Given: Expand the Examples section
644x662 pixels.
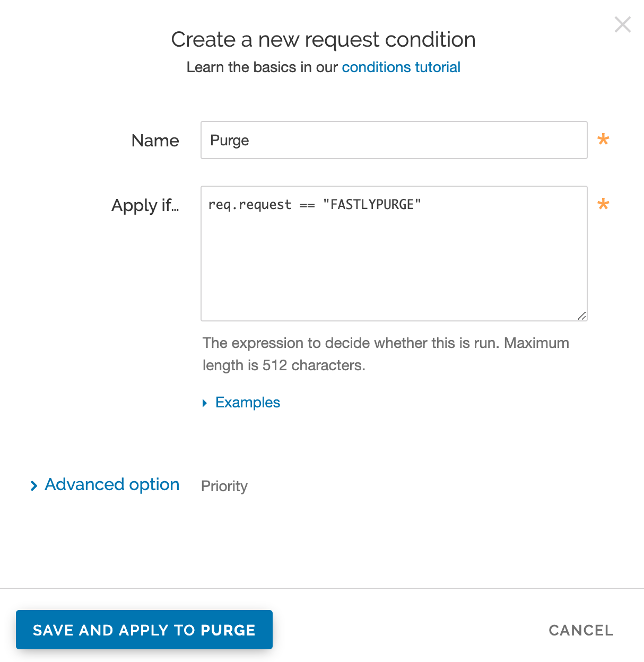Looking at the screenshot, I should 247,402.
